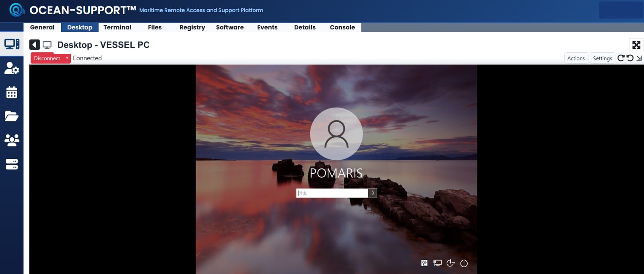Image resolution: width=644 pixels, height=274 pixels.
Task: Open the My Devices sidebar icon
Action: click(x=12, y=44)
